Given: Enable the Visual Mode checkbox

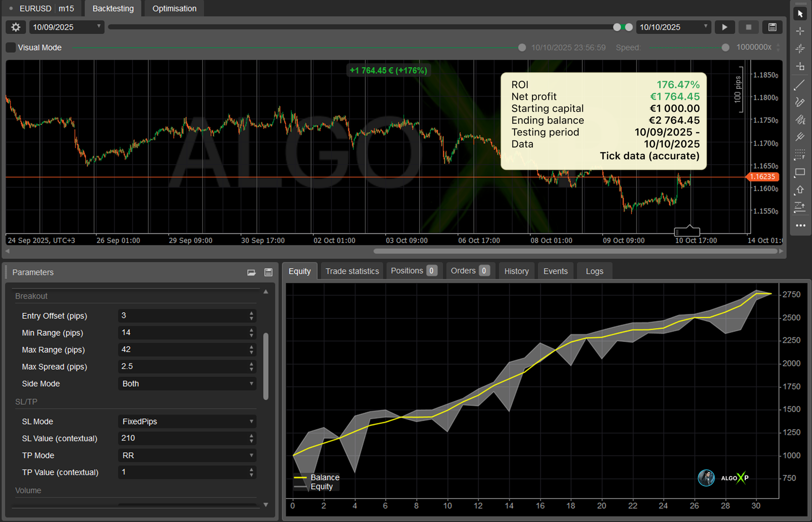Looking at the screenshot, I should [x=11, y=48].
